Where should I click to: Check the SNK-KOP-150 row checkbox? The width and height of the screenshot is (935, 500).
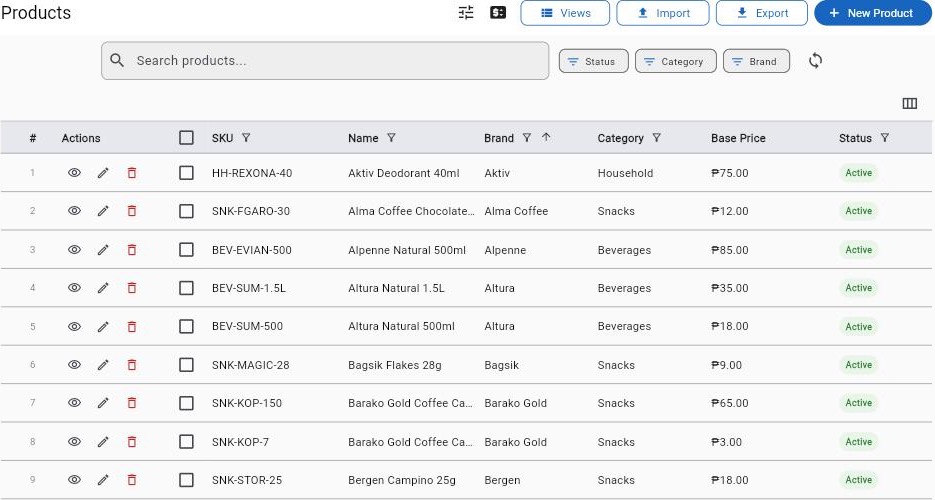pyautogui.click(x=186, y=403)
